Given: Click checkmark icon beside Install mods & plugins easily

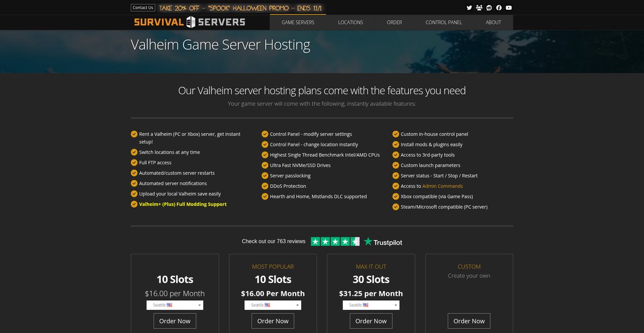Looking at the screenshot, I should pos(396,144).
